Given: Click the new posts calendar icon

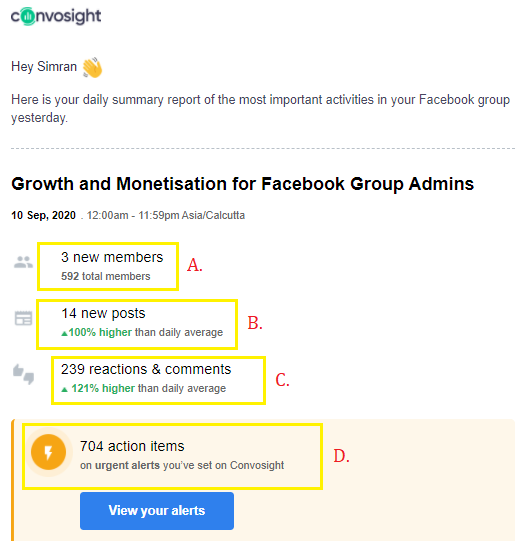Looking at the screenshot, I should pos(23,318).
